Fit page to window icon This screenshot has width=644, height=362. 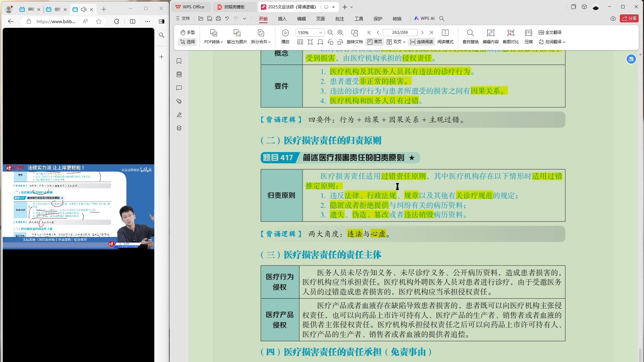[x=310, y=42]
